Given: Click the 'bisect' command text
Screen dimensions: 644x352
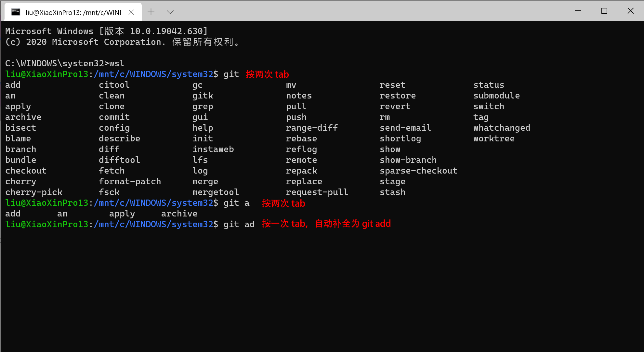Looking at the screenshot, I should click(21, 128).
